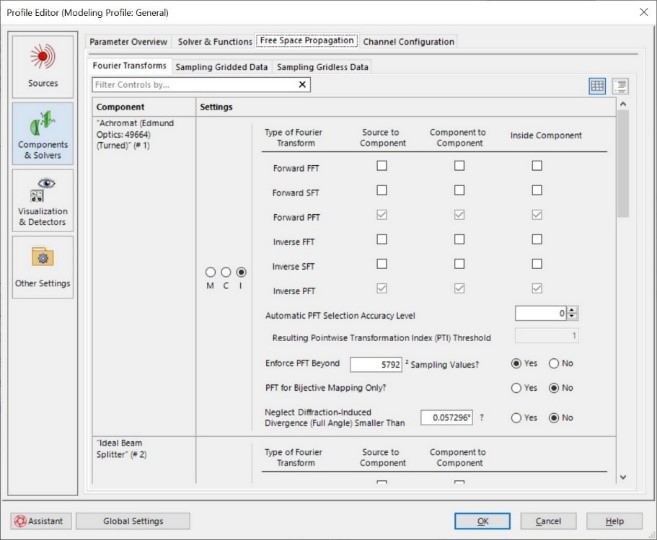Open Visualization & Detectors section
657x540 pixels.
pyautogui.click(x=43, y=201)
